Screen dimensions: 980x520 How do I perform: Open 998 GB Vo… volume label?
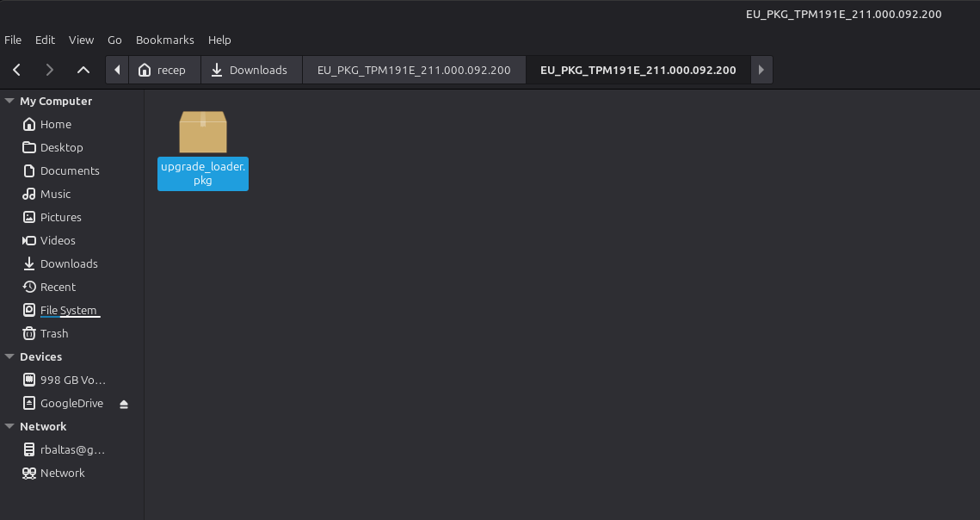pyautogui.click(x=73, y=380)
